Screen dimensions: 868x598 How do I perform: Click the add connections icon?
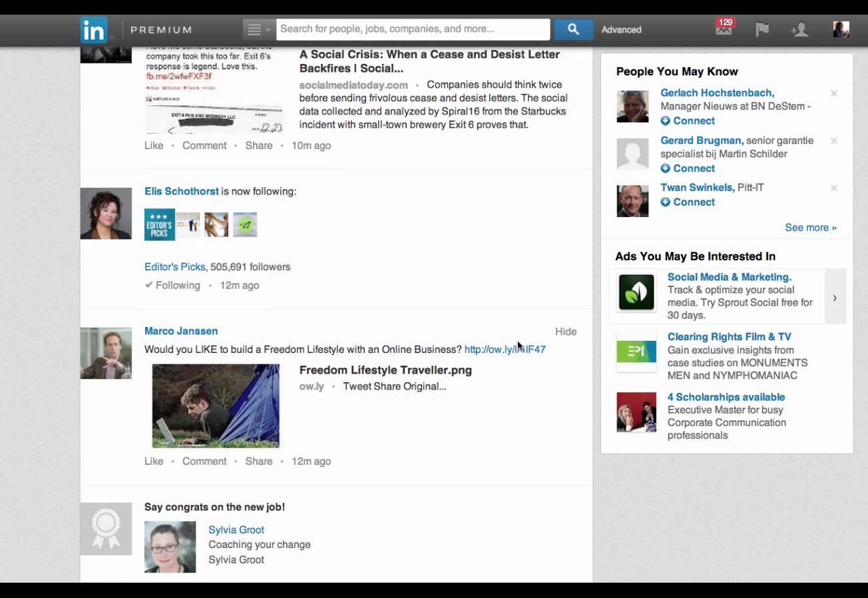[800, 29]
